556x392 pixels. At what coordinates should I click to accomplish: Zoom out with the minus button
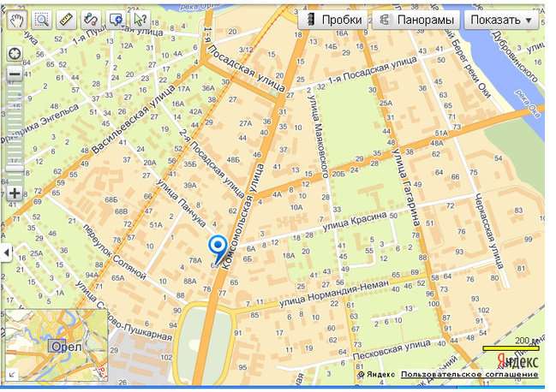coord(15,74)
